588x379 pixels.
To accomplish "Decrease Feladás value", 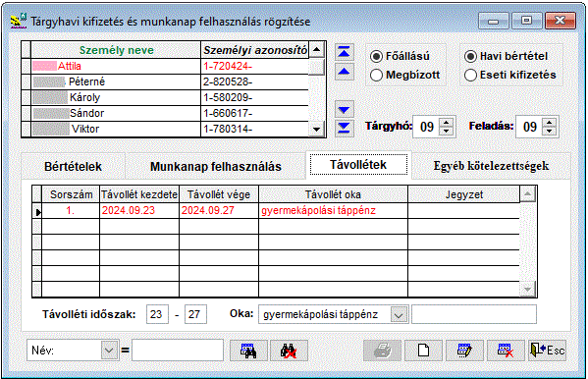I will 549,132.
